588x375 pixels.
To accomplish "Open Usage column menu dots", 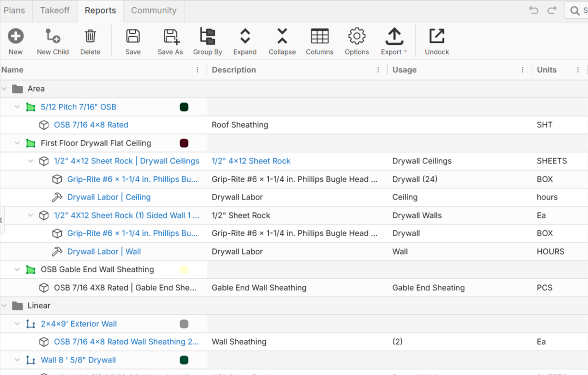I will pyautogui.click(x=523, y=70).
